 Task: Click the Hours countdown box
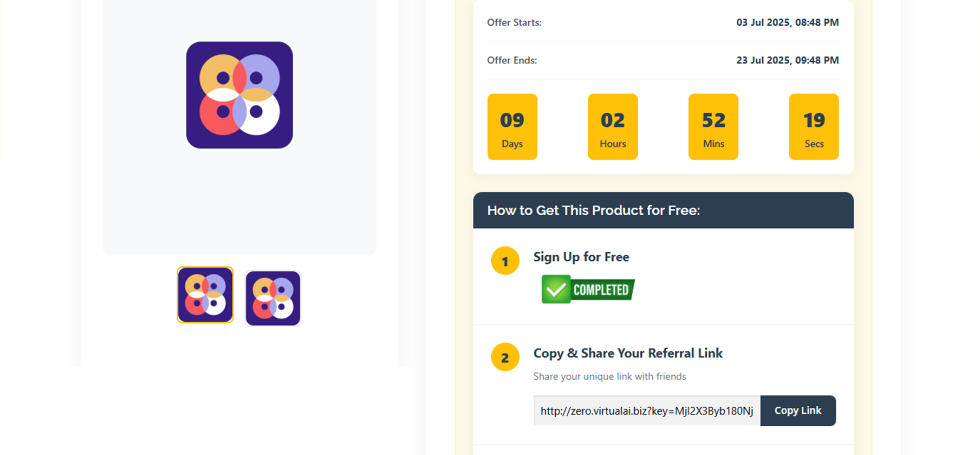coord(613,126)
